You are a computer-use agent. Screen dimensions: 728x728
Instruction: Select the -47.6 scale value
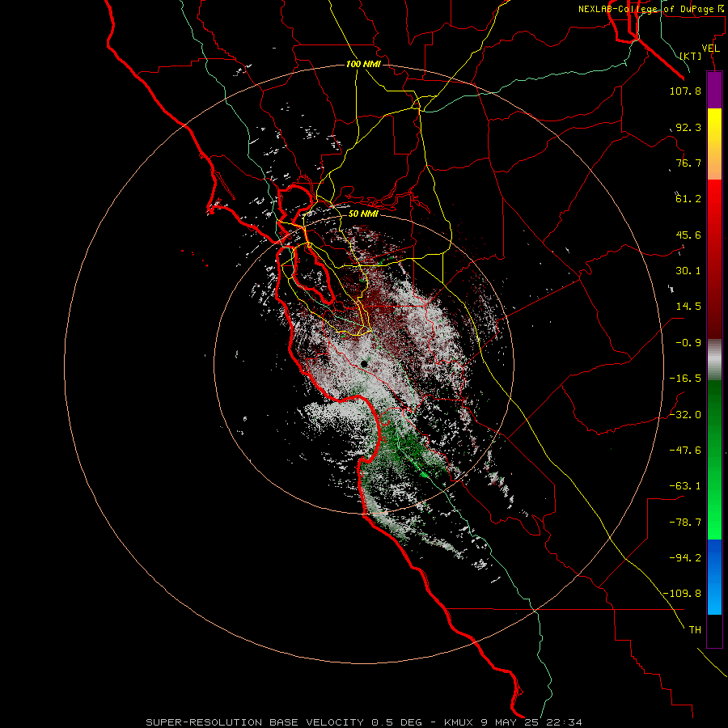coord(685,451)
